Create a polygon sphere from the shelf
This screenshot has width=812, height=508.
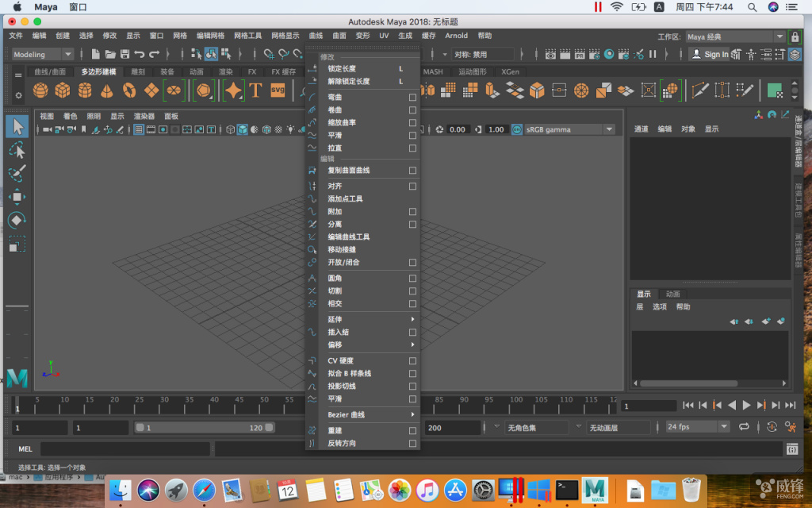[40, 90]
